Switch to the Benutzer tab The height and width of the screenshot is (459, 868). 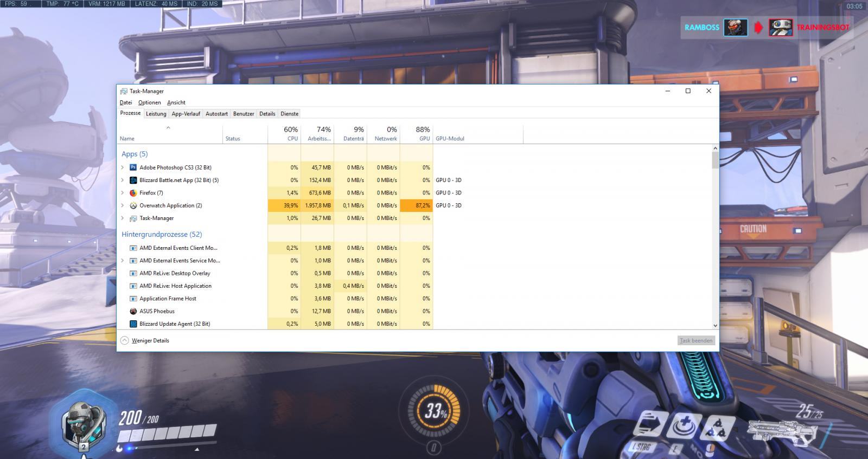pyautogui.click(x=244, y=114)
